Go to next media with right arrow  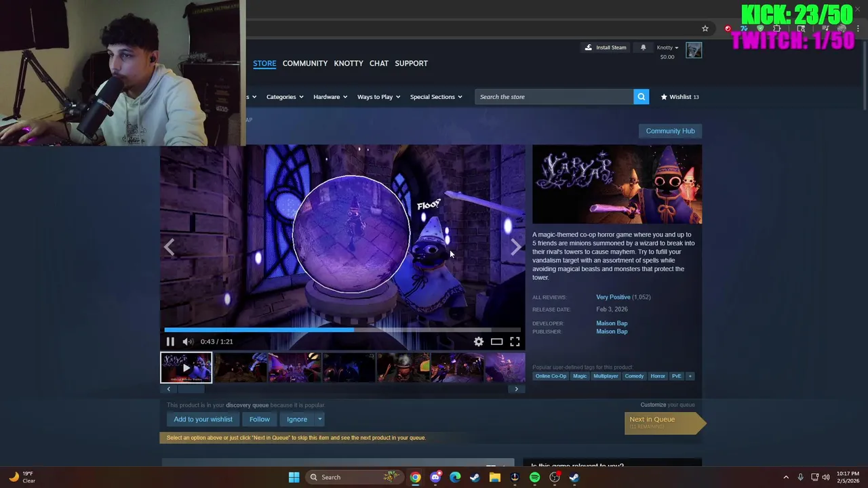point(516,247)
